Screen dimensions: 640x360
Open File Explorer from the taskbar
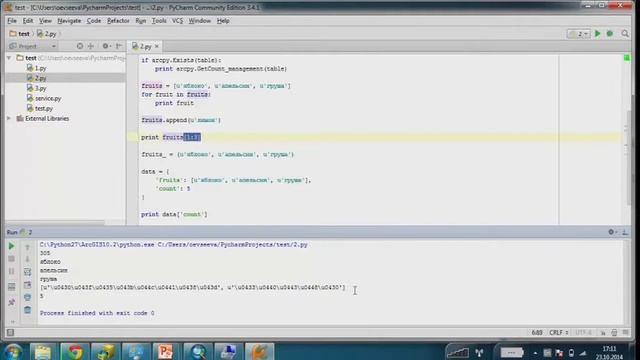pos(43,352)
